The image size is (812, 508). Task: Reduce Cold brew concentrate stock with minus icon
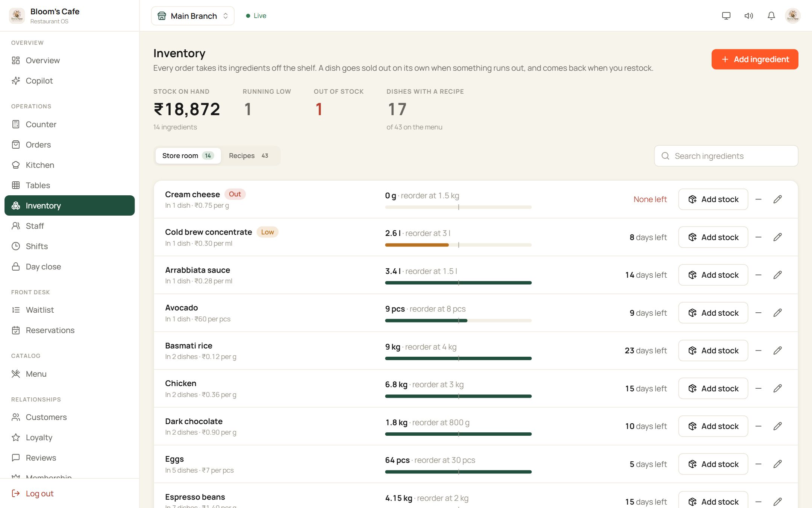(x=758, y=237)
